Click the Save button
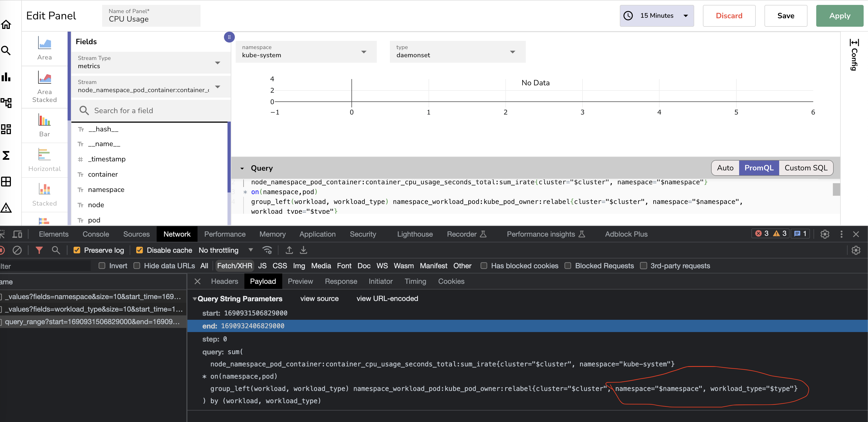The height and width of the screenshot is (422, 868). tap(785, 16)
